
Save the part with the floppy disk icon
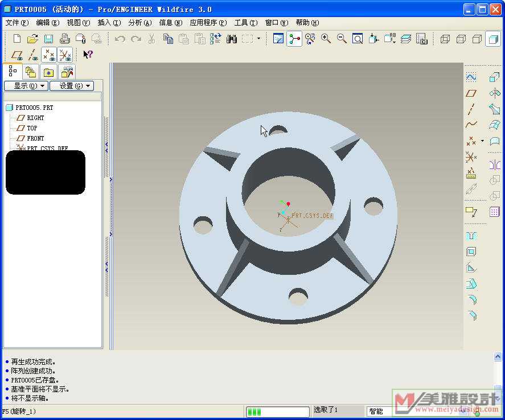coord(48,39)
